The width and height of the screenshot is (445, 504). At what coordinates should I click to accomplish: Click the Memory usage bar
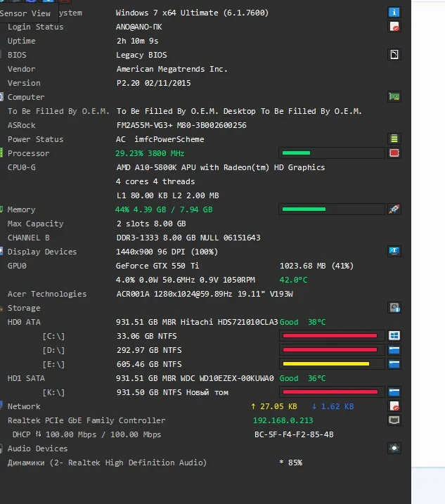tap(332, 209)
